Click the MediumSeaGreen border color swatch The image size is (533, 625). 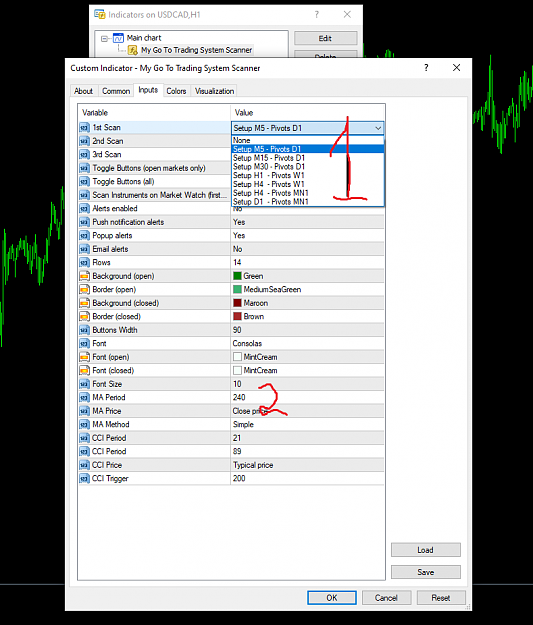pos(237,289)
